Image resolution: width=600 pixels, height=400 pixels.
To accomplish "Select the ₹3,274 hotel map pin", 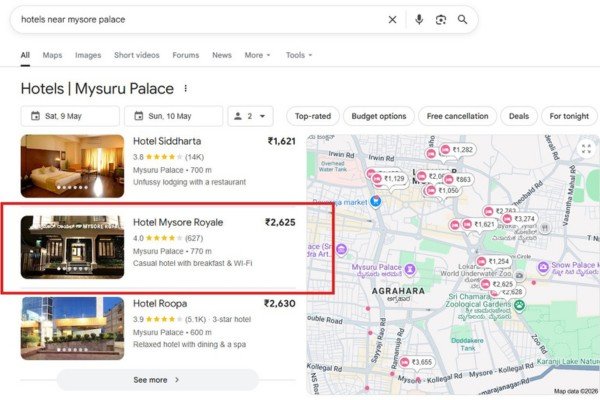I will point(520,219).
